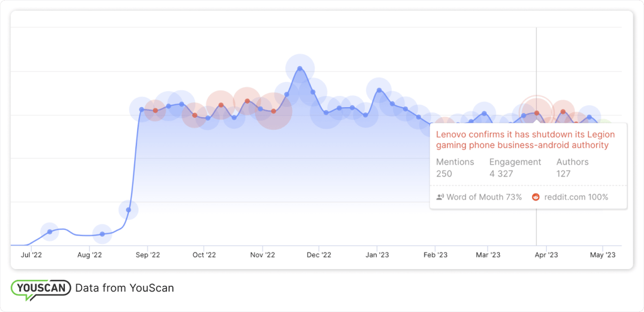Click the YouScan logo
644x312 pixels.
tap(41, 289)
